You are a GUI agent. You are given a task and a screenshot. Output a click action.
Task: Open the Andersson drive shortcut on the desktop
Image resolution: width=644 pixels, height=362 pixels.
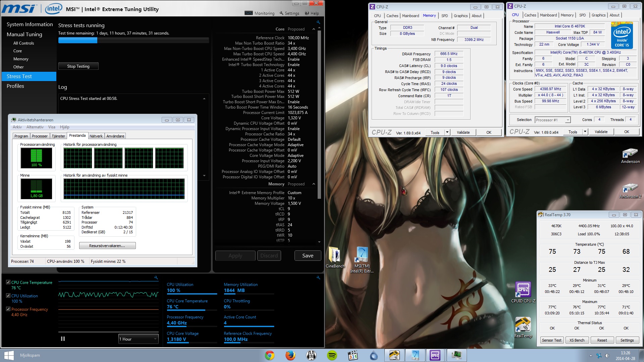click(x=630, y=156)
